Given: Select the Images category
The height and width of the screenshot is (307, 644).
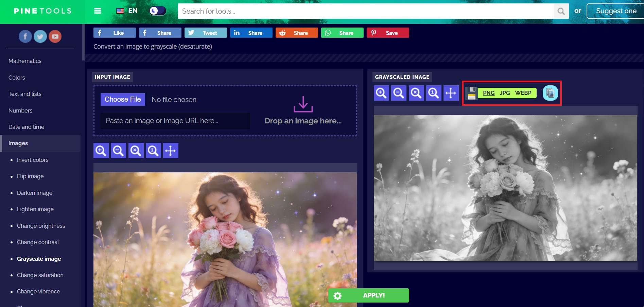Looking at the screenshot, I should (40, 143).
